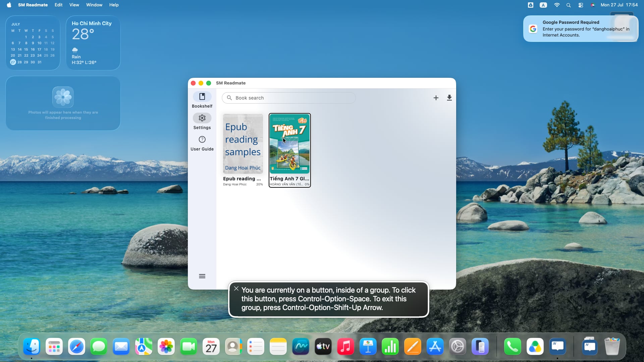The image size is (644, 362).
Task: Open the Help menu
Action: click(x=114, y=5)
